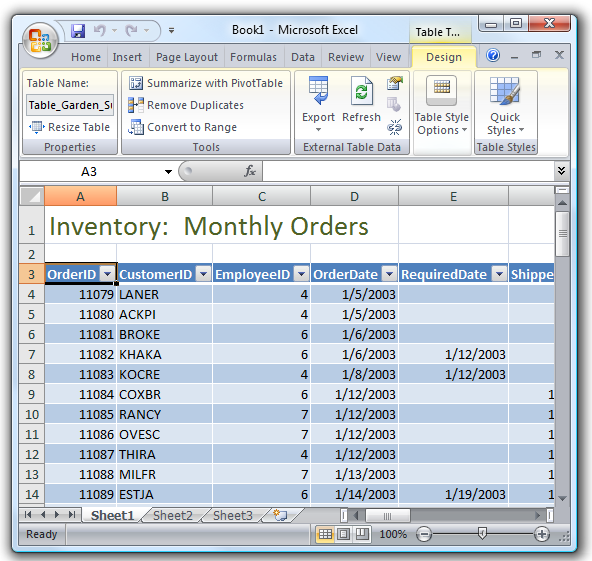Zoom in with the plus button
592x561 pixels.
point(542,534)
